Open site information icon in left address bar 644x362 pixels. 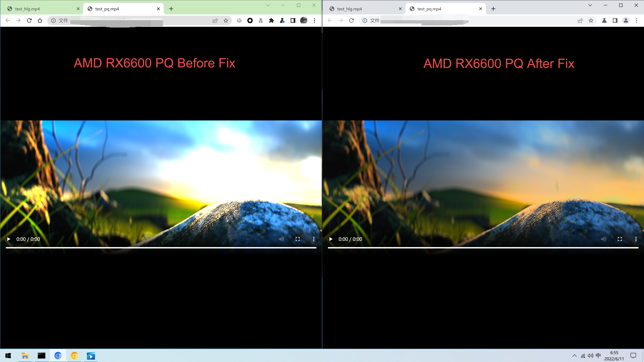pyautogui.click(x=53, y=20)
